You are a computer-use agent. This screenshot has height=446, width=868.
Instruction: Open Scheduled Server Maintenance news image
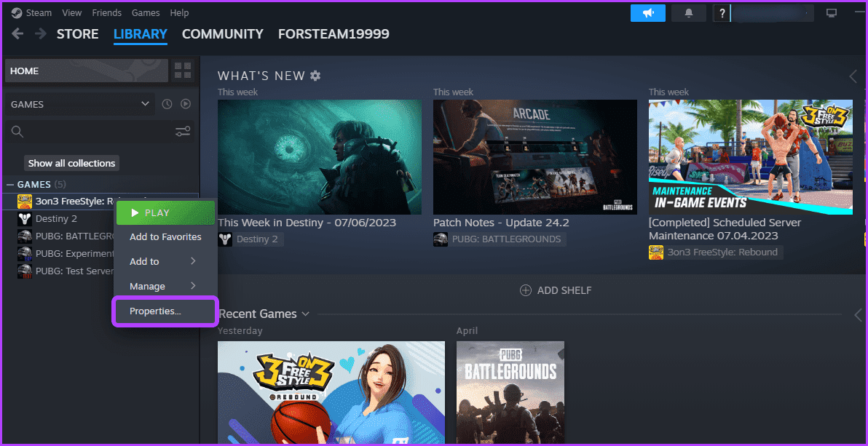tap(751, 157)
